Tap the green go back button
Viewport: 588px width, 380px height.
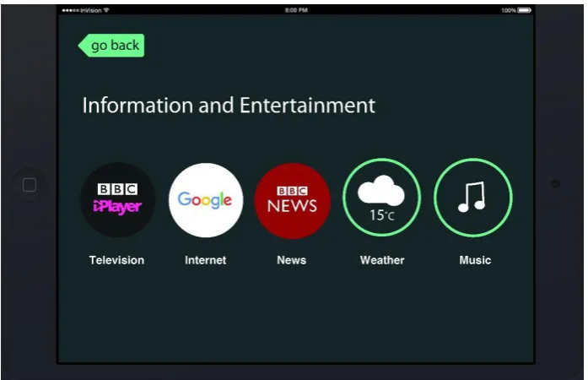111,46
